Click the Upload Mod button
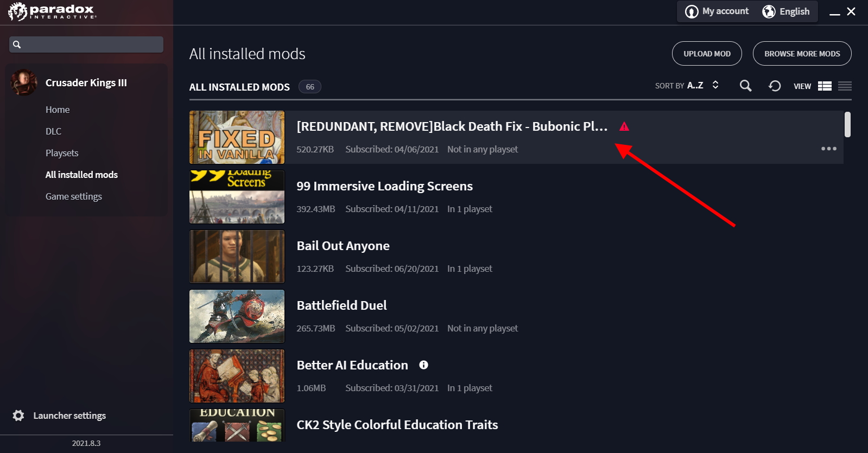This screenshot has width=868, height=453. click(x=707, y=54)
